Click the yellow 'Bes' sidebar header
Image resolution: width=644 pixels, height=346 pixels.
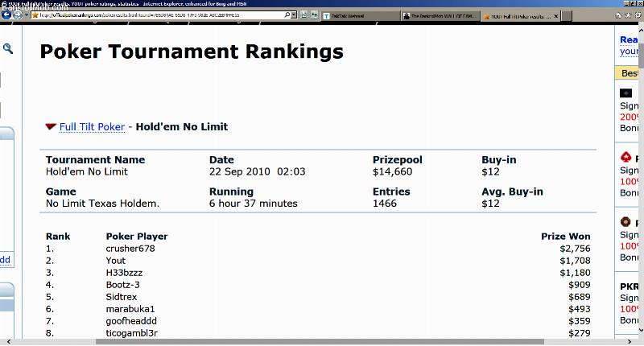point(627,73)
